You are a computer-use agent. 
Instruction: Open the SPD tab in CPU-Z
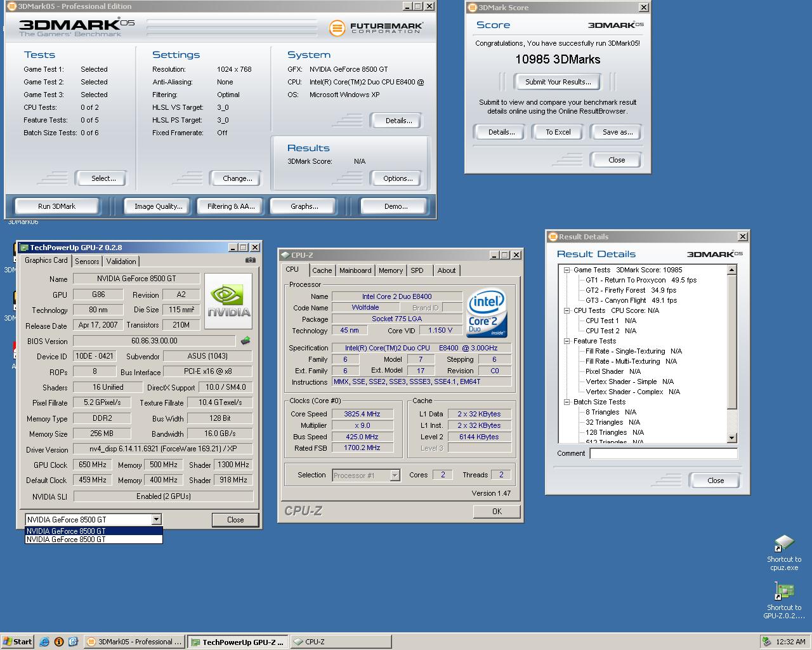(x=417, y=270)
